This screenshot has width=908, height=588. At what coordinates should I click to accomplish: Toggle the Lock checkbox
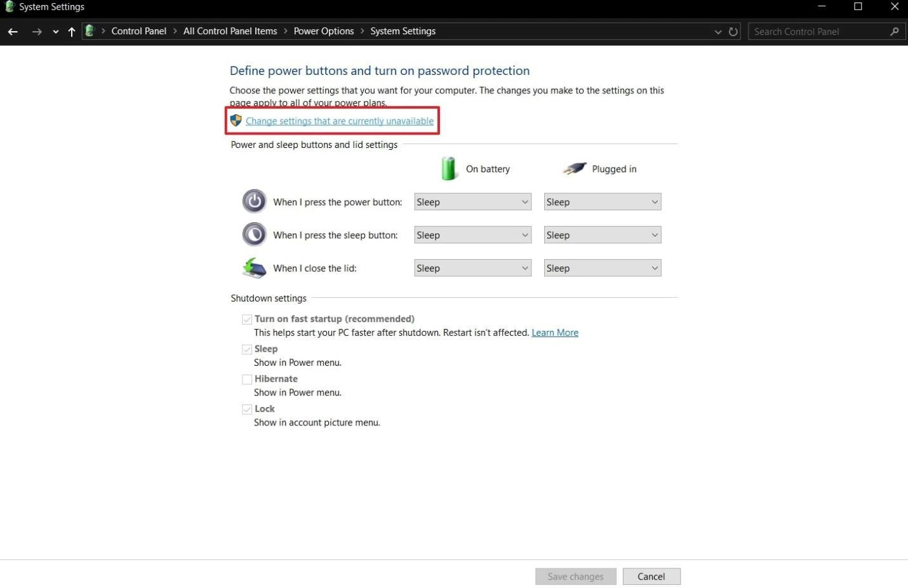(x=247, y=410)
